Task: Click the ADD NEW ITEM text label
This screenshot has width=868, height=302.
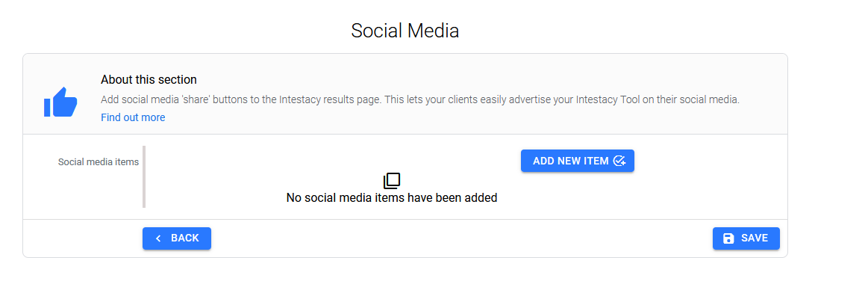Action: click(x=571, y=161)
